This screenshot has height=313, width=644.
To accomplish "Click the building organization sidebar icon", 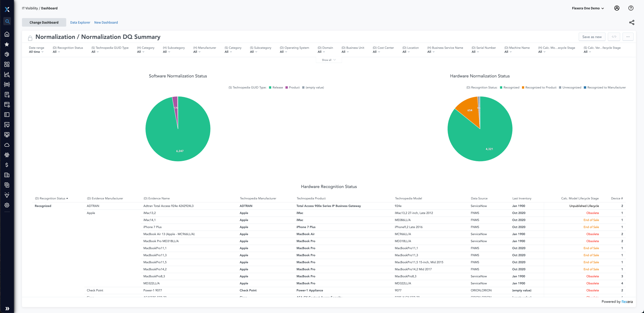I will coord(7,175).
